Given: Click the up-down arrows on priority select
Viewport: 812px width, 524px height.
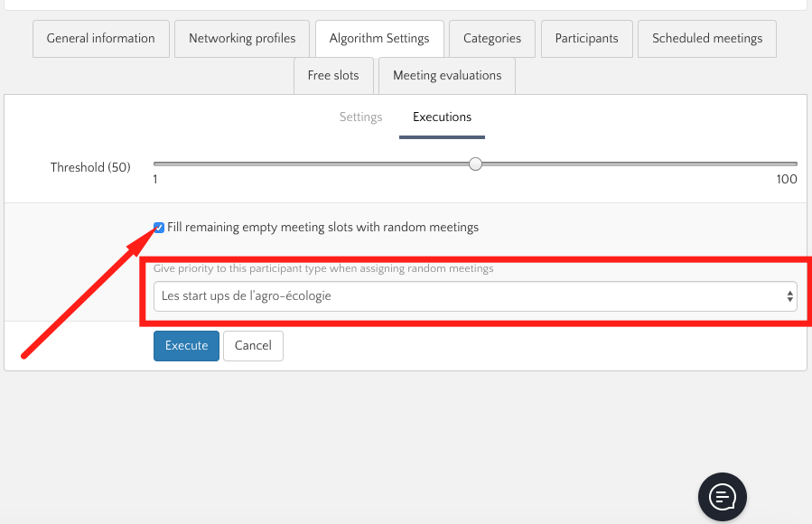Looking at the screenshot, I should (x=790, y=295).
